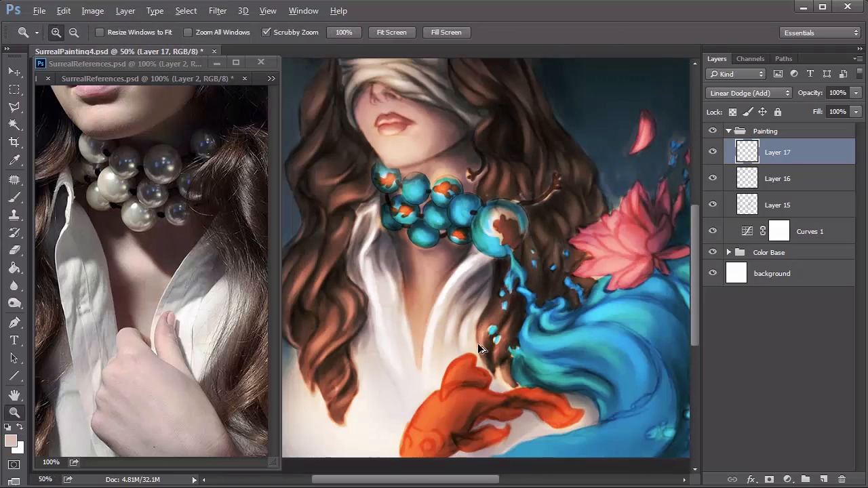The height and width of the screenshot is (488, 868).
Task: Open the Select menu
Action: point(186,11)
